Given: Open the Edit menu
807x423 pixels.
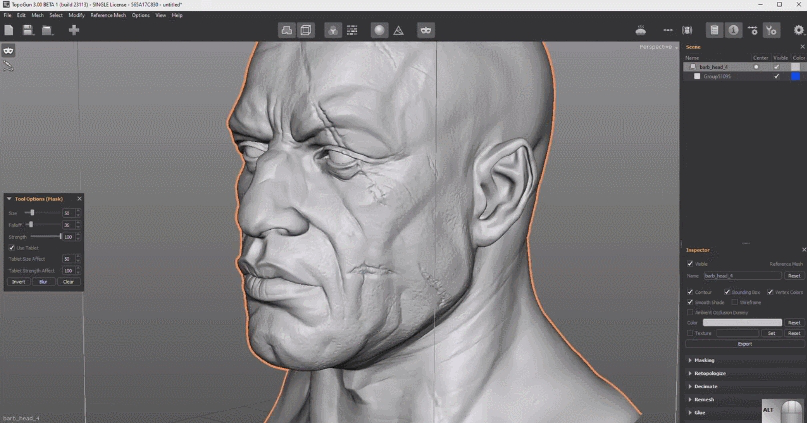Looking at the screenshot, I should pyautogui.click(x=21, y=15).
